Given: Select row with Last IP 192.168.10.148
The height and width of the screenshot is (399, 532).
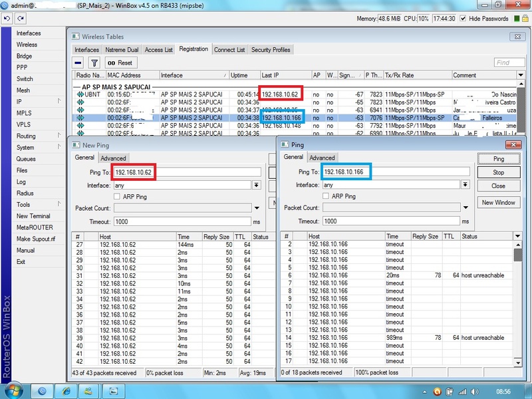Looking at the screenshot, I should (295, 126).
